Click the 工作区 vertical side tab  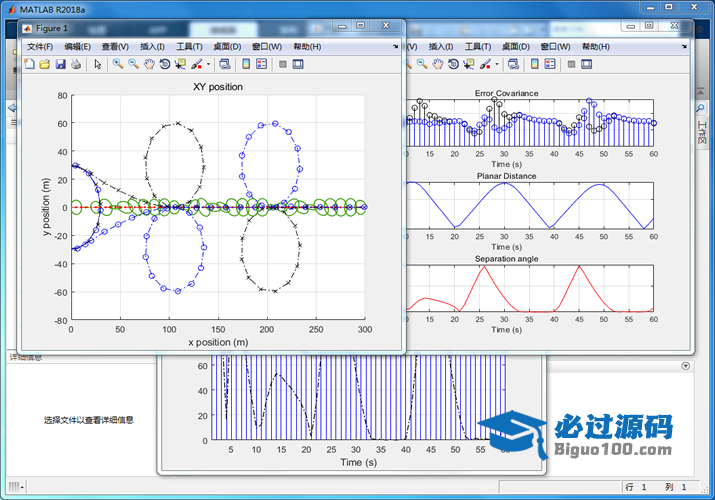702,130
